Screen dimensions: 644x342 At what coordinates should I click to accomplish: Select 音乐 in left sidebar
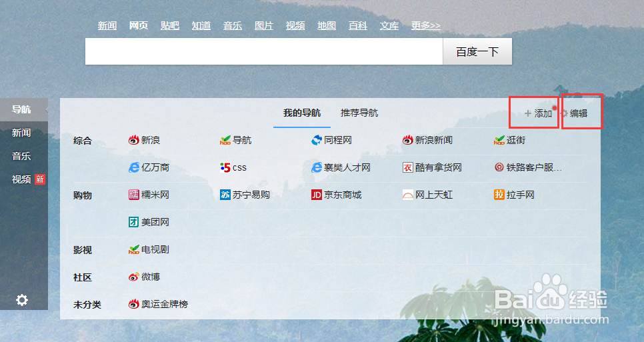pos(21,156)
